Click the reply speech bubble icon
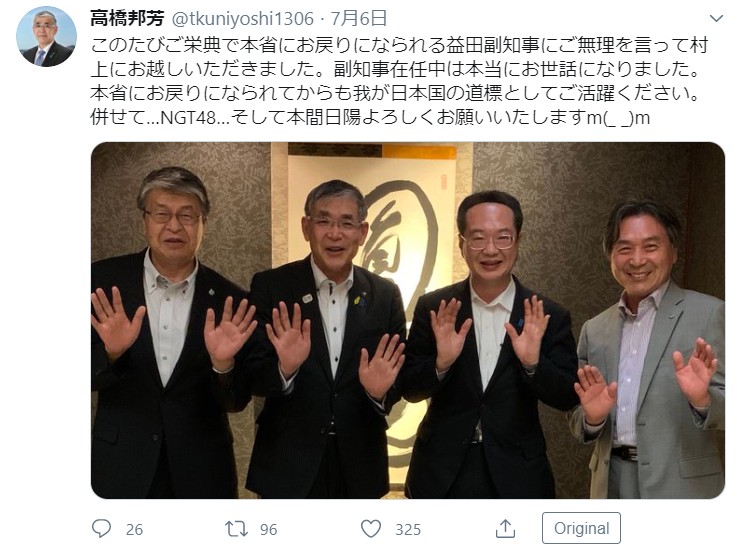This screenshot has width=742, height=556. 101,529
